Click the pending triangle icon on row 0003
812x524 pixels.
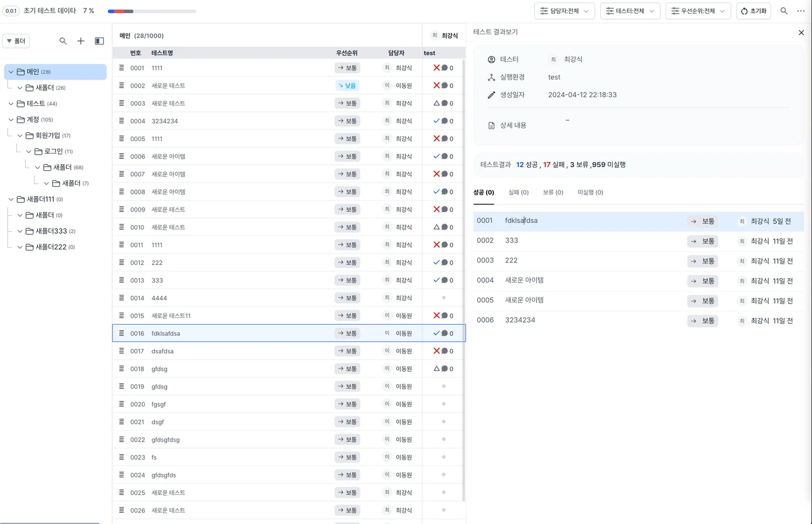[436, 103]
